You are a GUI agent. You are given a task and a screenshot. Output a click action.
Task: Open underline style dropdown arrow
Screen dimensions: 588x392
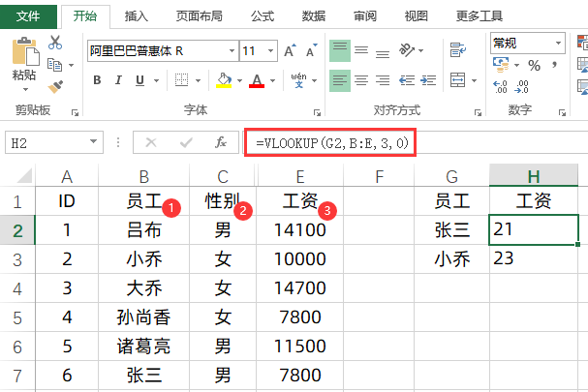[156, 80]
